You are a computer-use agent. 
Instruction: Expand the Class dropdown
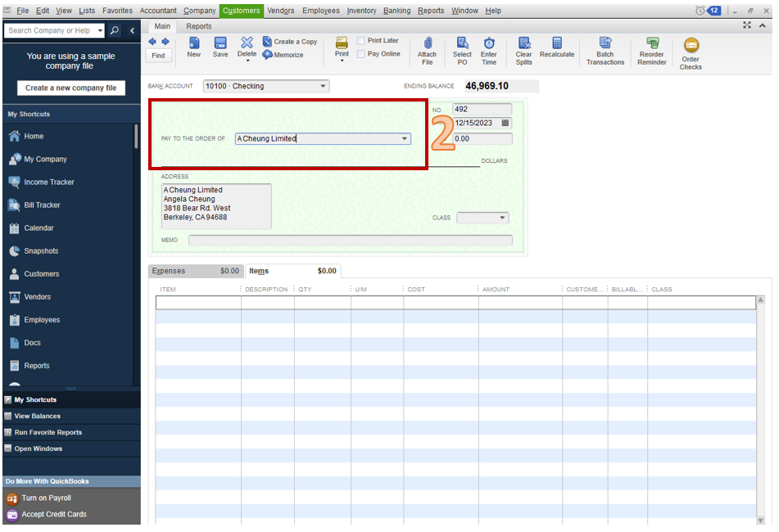pos(502,218)
